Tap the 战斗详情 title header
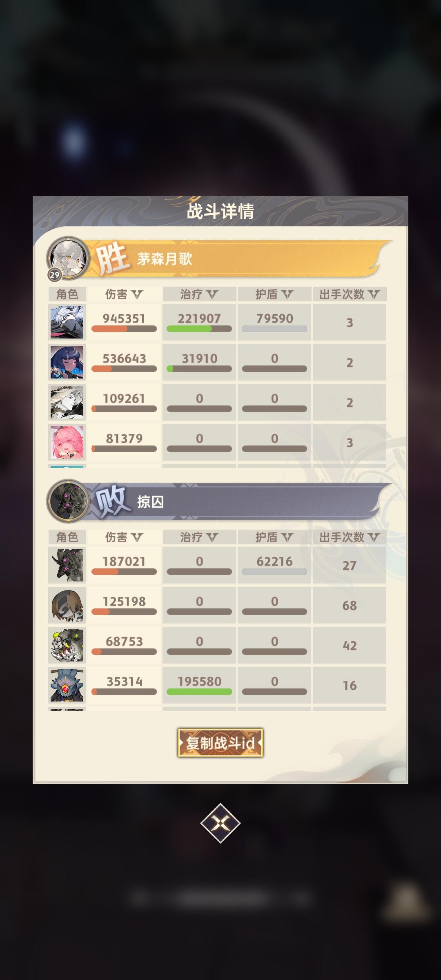The image size is (441, 980). point(220,212)
